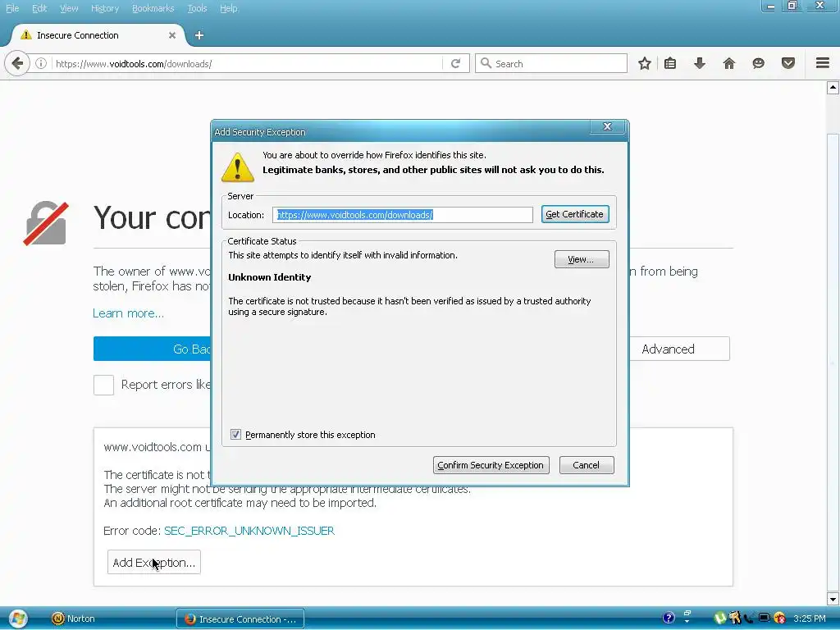Open the Hello chat smiley icon
The height and width of the screenshot is (630, 840).
click(758, 64)
